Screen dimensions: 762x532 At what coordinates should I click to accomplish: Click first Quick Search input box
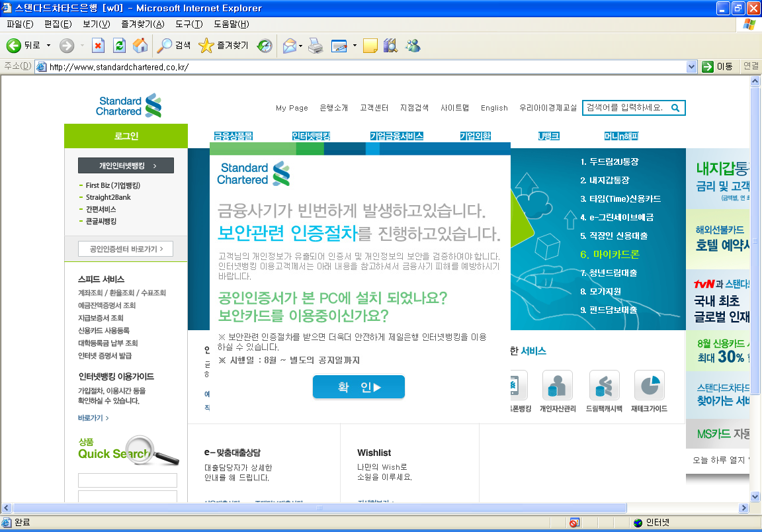tap(127, 480)
